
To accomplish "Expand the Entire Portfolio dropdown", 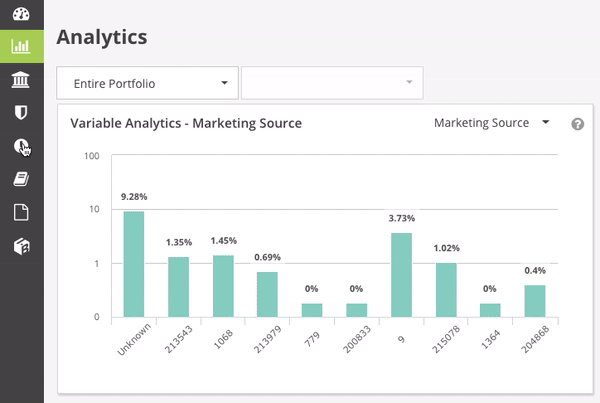I will point(147,83).
